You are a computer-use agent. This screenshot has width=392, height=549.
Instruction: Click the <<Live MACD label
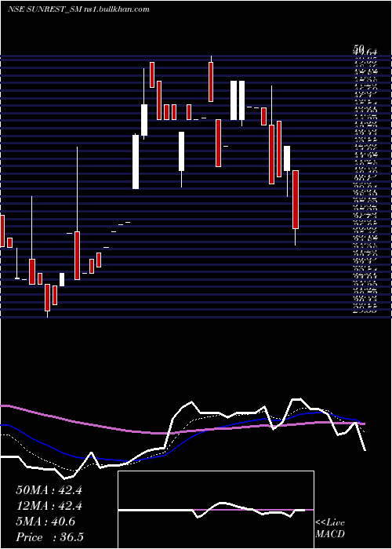point(330,529)
